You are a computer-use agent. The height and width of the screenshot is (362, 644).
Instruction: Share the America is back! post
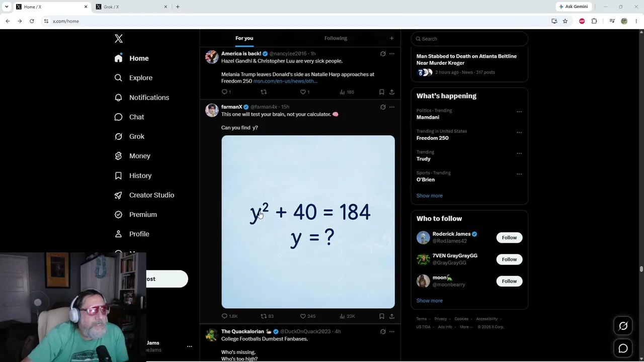click(392, 92)
